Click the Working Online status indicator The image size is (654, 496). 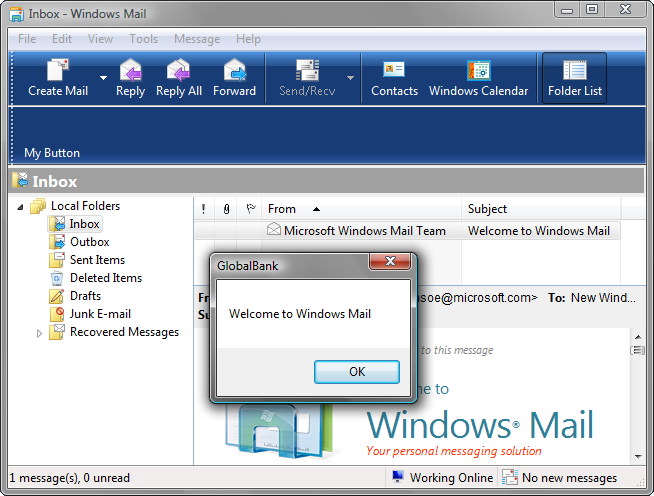click(443, 478)
